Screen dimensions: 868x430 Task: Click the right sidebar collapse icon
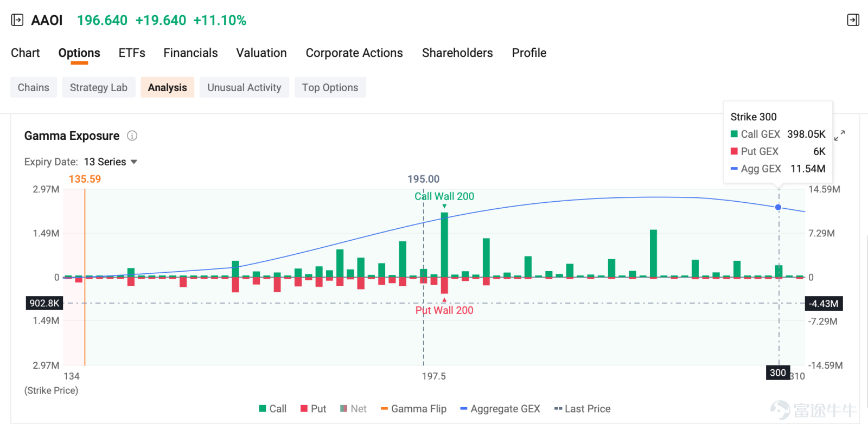853,20
